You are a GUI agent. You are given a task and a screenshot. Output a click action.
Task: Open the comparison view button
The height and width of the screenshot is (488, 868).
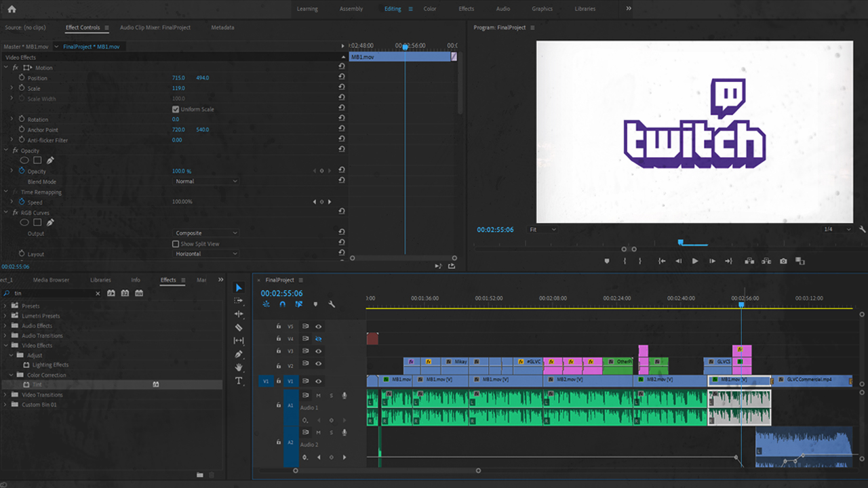[800, 261]
